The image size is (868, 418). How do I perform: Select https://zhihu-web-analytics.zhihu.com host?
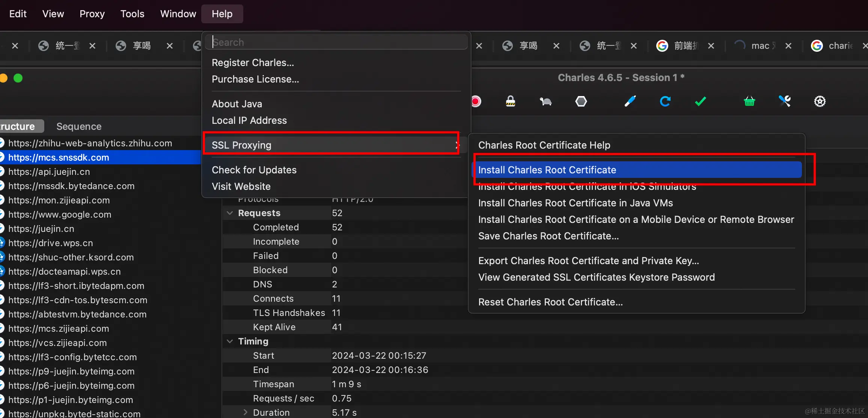90,143
